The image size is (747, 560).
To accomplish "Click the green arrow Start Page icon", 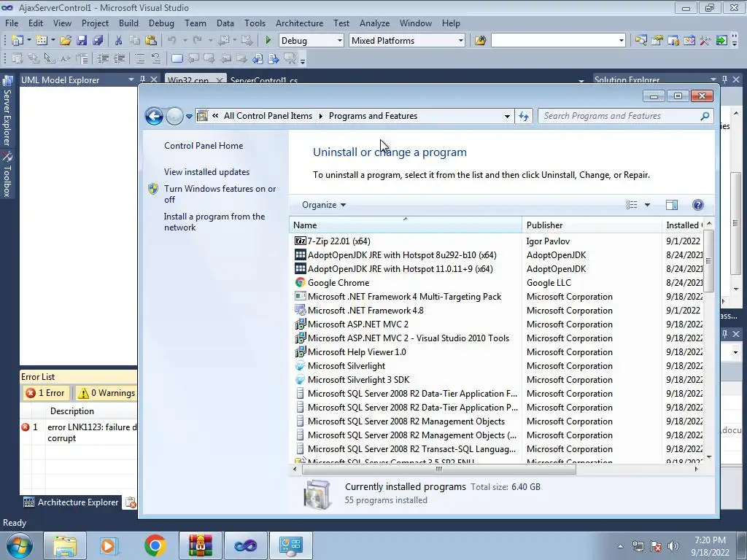I will (721, 41).
